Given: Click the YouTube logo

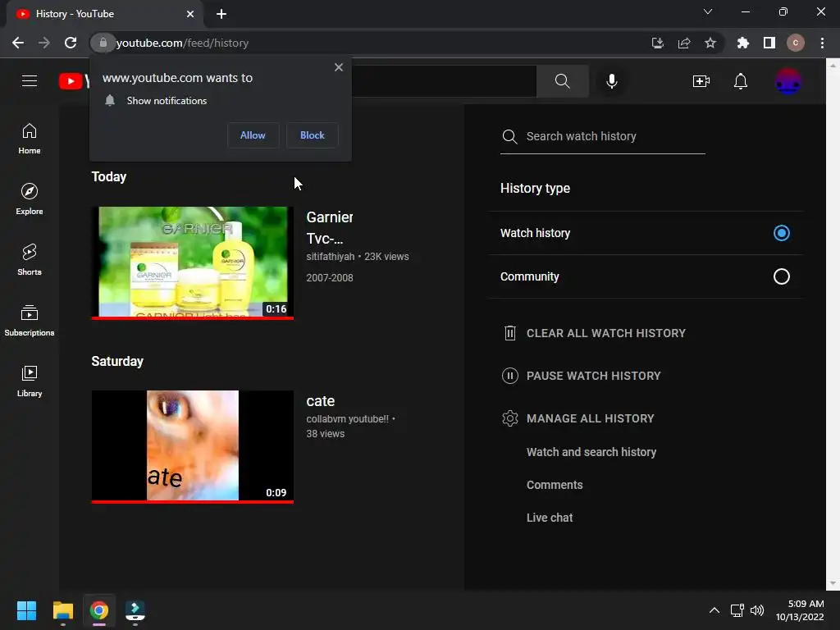Looking at the screenshot, I should (74, 81).
